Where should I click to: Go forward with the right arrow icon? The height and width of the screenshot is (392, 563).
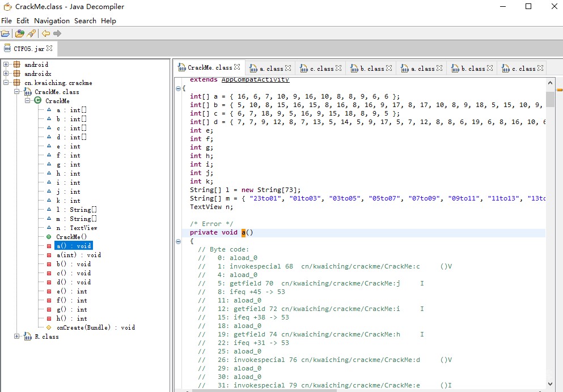pyautogui.click(x=57, y=33)
